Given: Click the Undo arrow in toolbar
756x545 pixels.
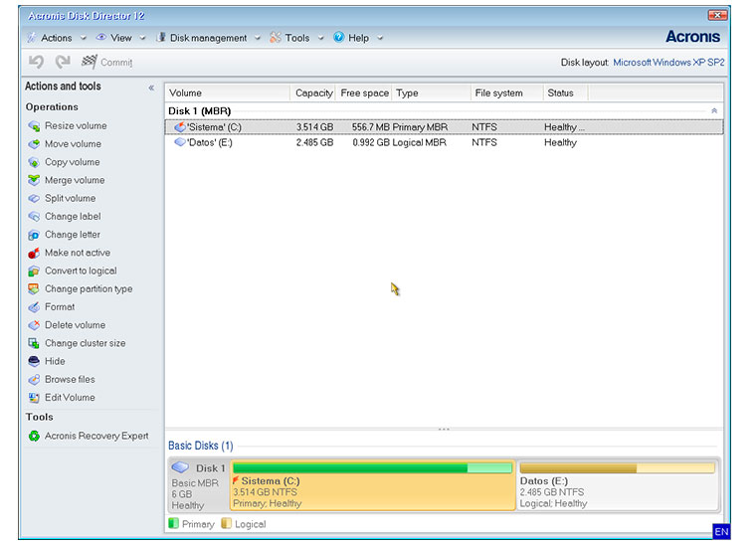Looking at the screenshot, I should coord(36,62).
